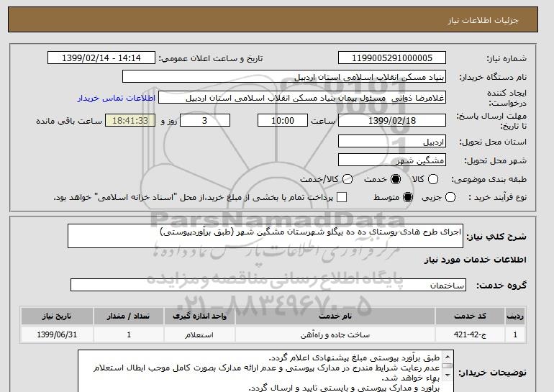Image resolution: width=554 pixels, height=392 pixels.
Task: Choose the جزیی purchase type radio
Action: pos(450,197)
